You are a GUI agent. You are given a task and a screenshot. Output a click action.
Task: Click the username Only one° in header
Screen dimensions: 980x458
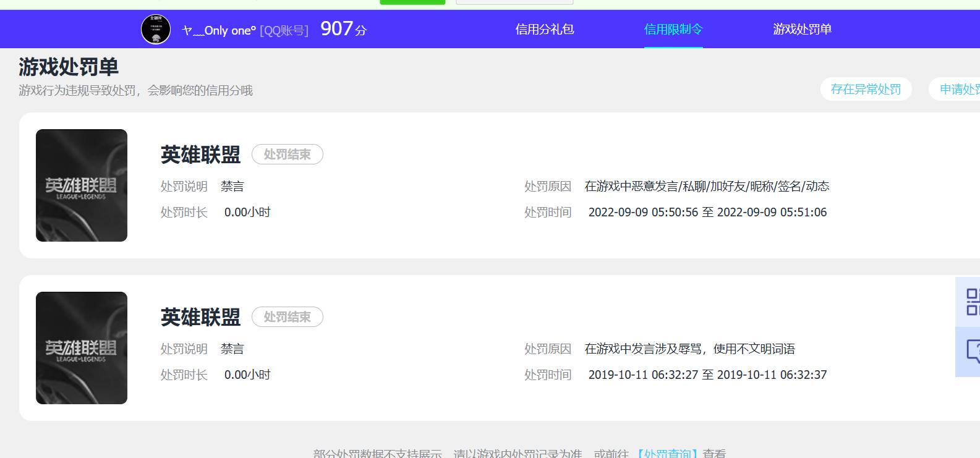(219, 30)
